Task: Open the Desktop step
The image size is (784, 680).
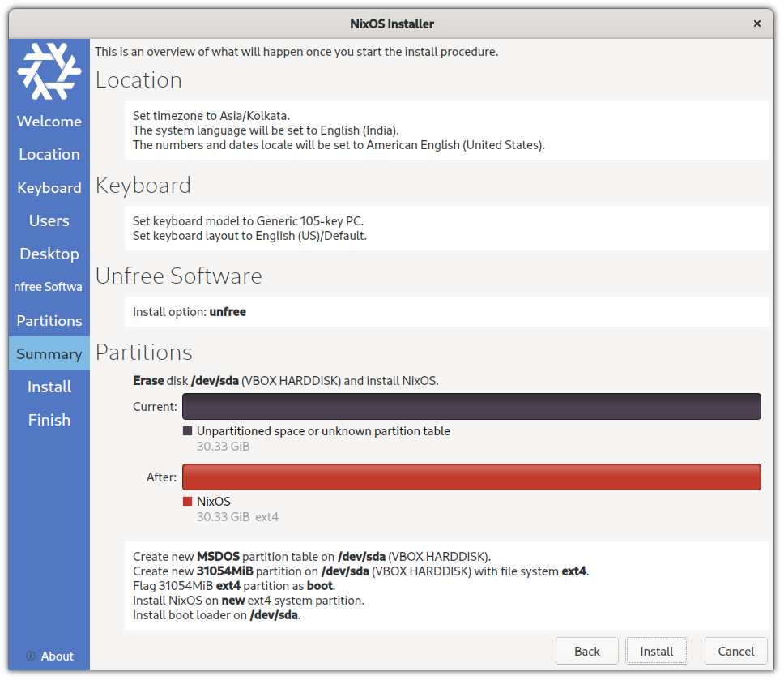Action: click(49, 254)
